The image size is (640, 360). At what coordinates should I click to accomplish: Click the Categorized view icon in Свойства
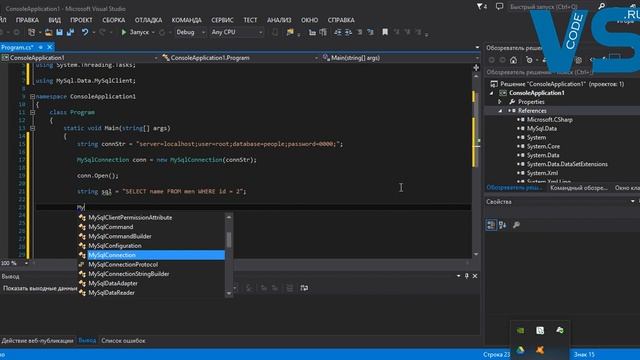tap(491, 225)
